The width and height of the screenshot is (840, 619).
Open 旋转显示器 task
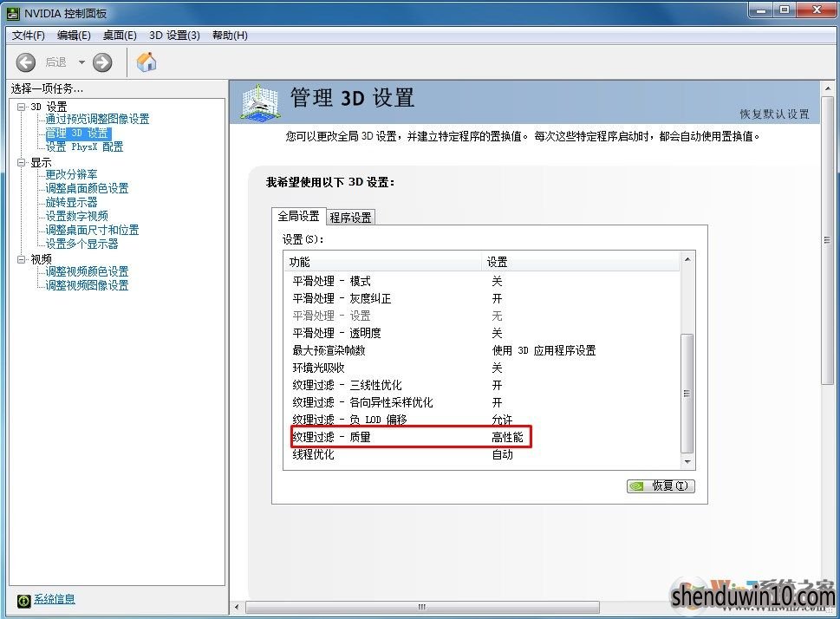[x=71, y=203]
